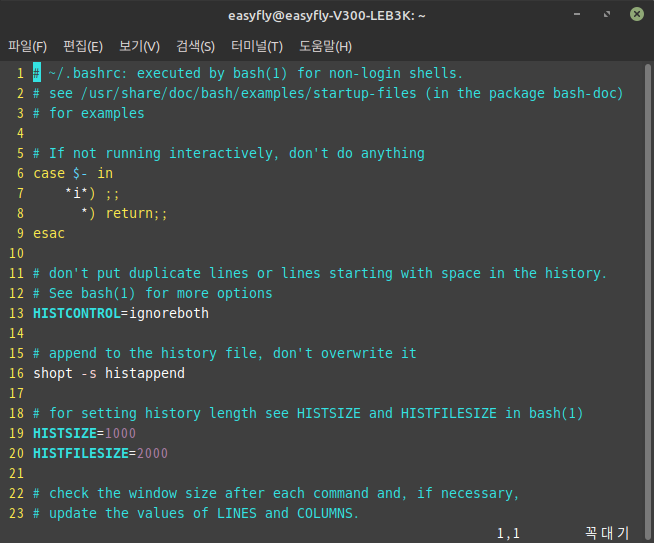
Task: Click line number 17 in gutter
Action: (x=16, y=393)
